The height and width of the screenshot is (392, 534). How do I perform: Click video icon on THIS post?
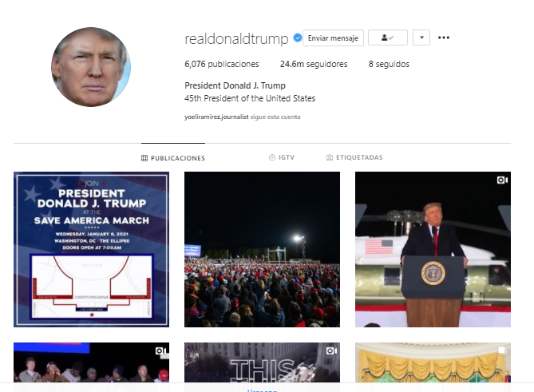(x=331, y=350)
